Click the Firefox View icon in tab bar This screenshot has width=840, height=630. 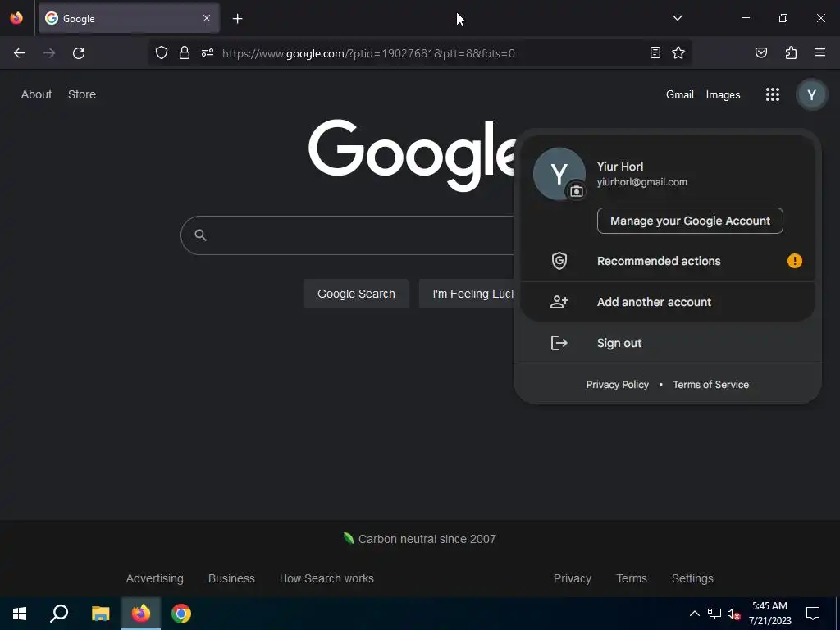(x=16, y=18)
